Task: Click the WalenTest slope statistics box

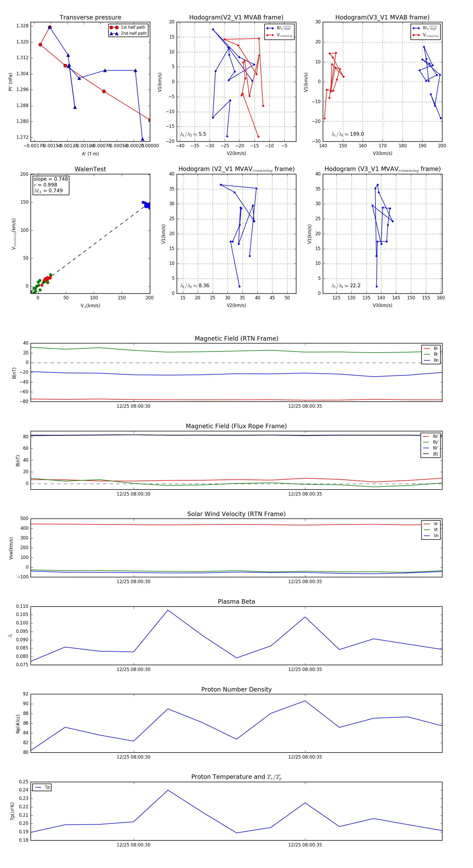Action: tap(50, 185)
